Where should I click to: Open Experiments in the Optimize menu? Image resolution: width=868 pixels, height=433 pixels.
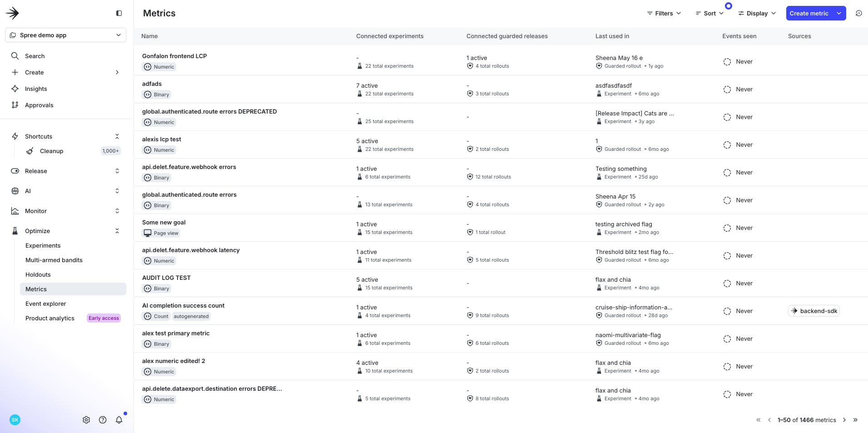click(43, 245)
